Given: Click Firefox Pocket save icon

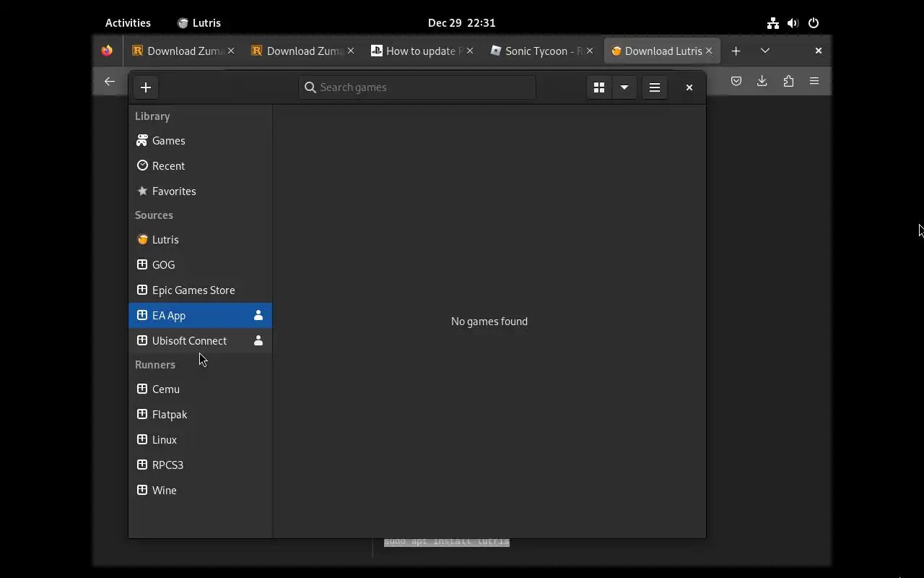Looking at the screenshot, I should click(x=736, y=82).
